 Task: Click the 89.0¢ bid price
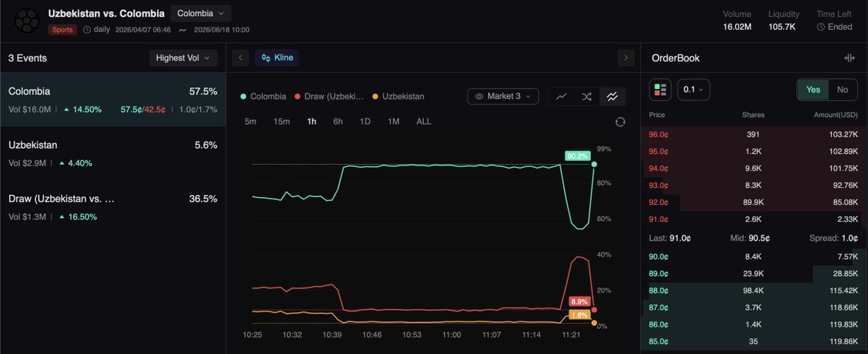[x=658, y=274]
